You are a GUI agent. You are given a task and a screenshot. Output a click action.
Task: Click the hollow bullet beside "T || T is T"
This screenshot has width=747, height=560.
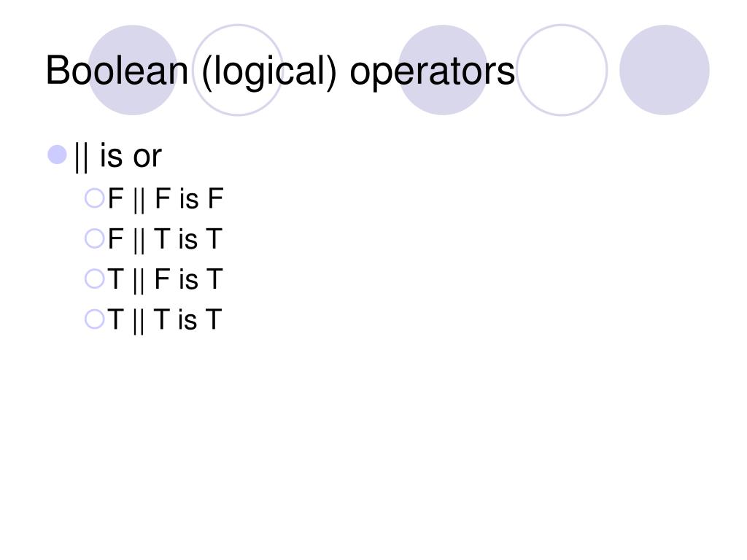(x=94, y=319)
